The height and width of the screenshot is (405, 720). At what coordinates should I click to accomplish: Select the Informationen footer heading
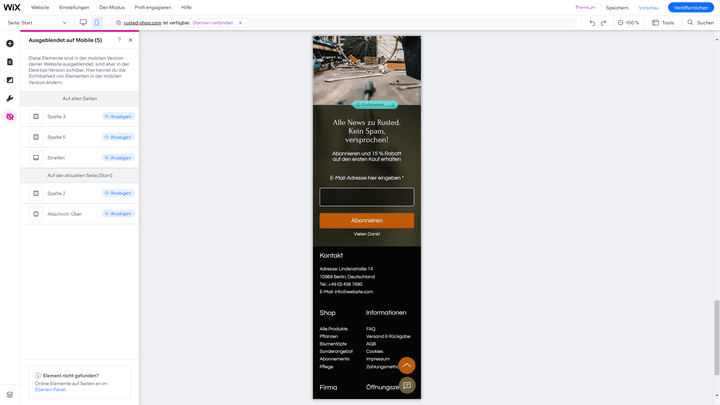pyautogui.click(x=386, y=313)
